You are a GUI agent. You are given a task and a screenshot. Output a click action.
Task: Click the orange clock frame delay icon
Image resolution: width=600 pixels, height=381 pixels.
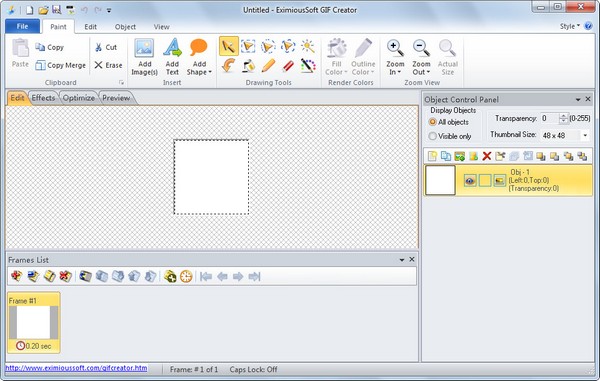(186, 276)
